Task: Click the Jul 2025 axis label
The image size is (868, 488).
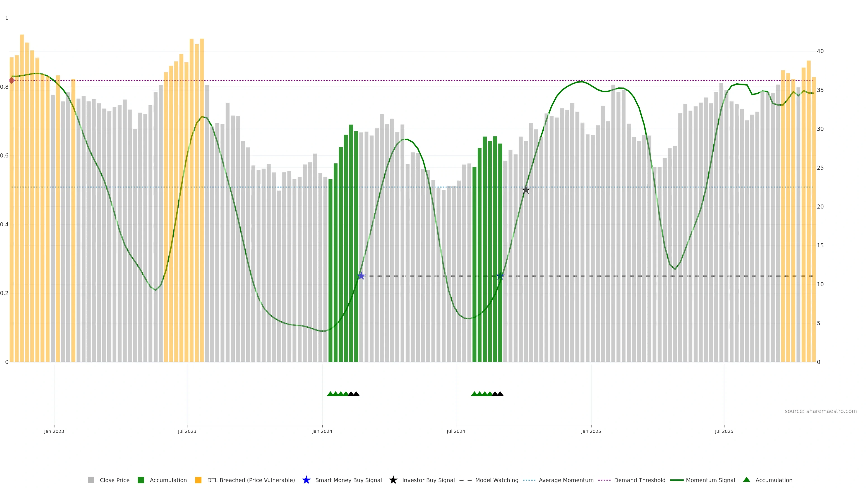Action: [x=724, y=431]
